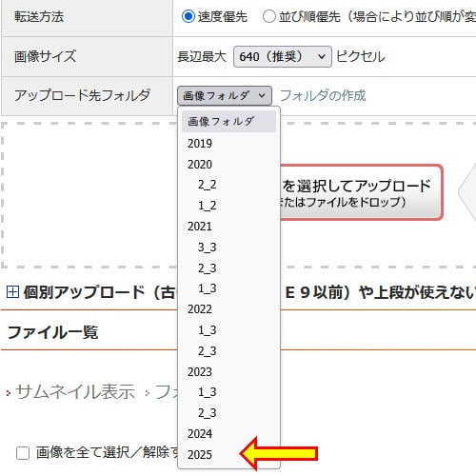Image resolution: width=476 pixels, height=476 pixels.
Task: Select the 2021 folder entry
Action: 228,227
